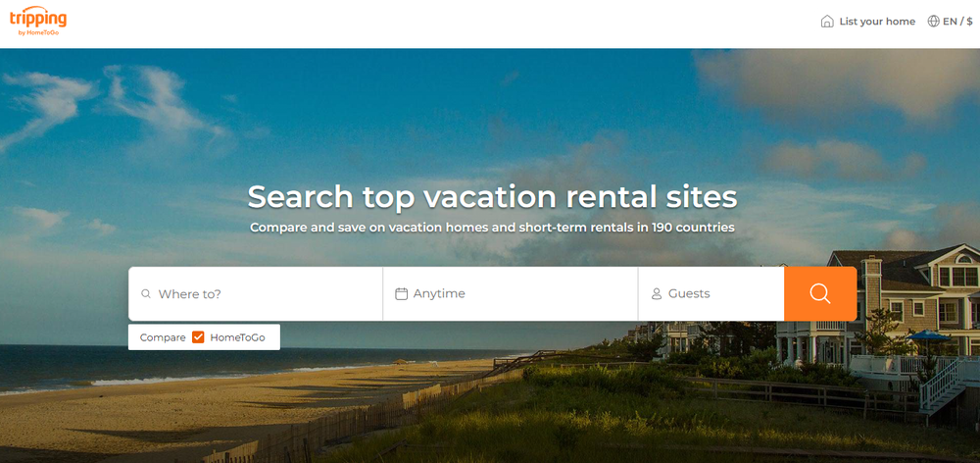The height and width of the screenshot is (463, 980).
Task: Click the house icon beside List your home
Action: [827, 22]
